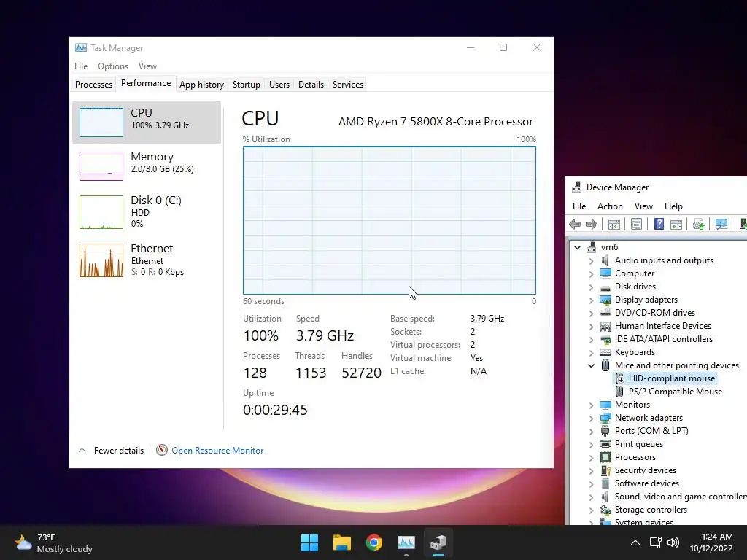The height and width of the screenshot is (560, 747).
Task: Select the PS/2 Compatible Mouse device
Action: click(675, 392)
